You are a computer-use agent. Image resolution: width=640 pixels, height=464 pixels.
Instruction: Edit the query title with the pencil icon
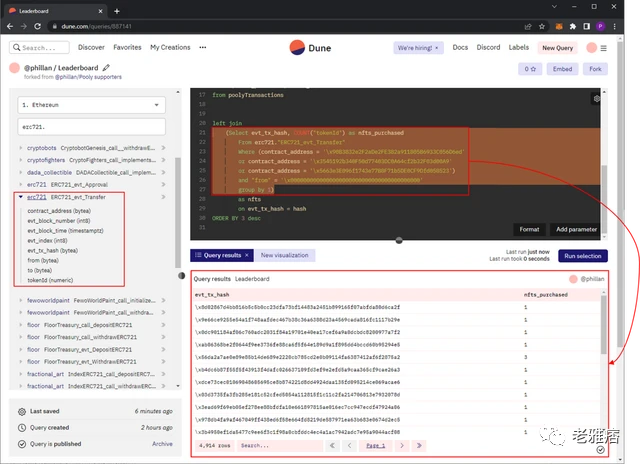pos(106,68)
